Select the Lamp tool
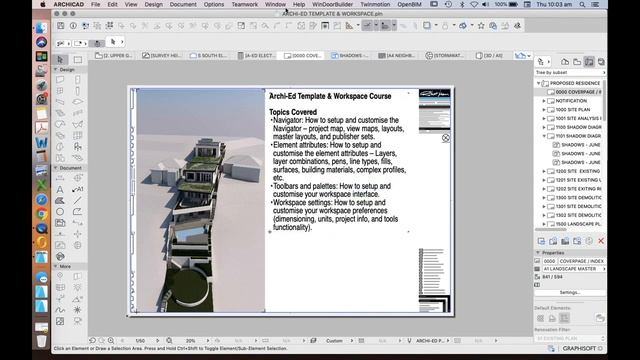The width and height of the screenshot is (640, 360). (77, 287)
